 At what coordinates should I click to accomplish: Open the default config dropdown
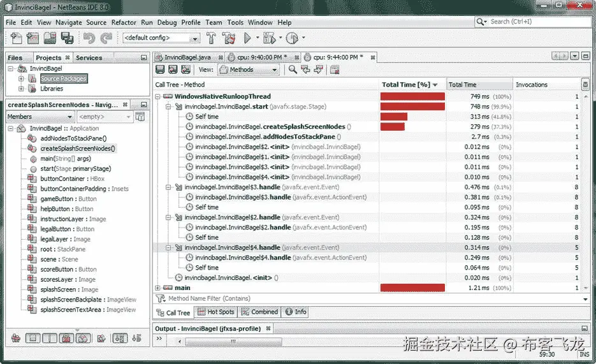pos(195,38)
